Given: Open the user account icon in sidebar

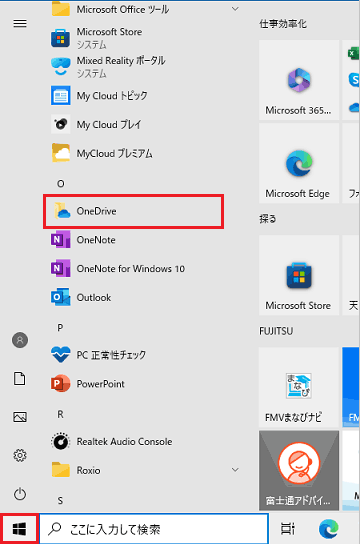Looking at the screenshot, I should 20,340.
